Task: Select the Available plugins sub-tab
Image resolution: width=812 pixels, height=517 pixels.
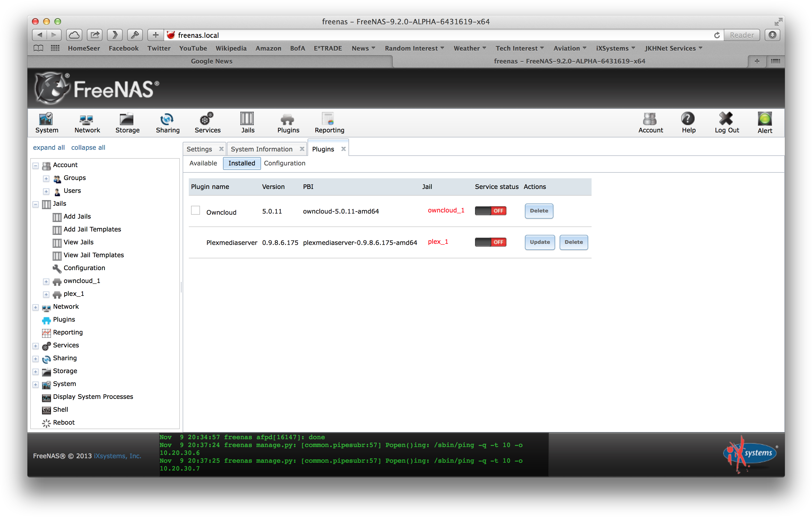Action: 203,163
